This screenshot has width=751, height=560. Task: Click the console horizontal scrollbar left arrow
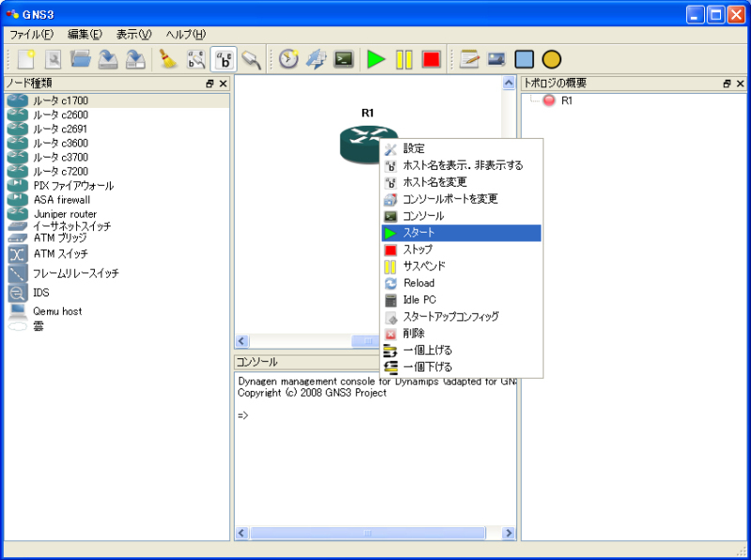point(242,533)
